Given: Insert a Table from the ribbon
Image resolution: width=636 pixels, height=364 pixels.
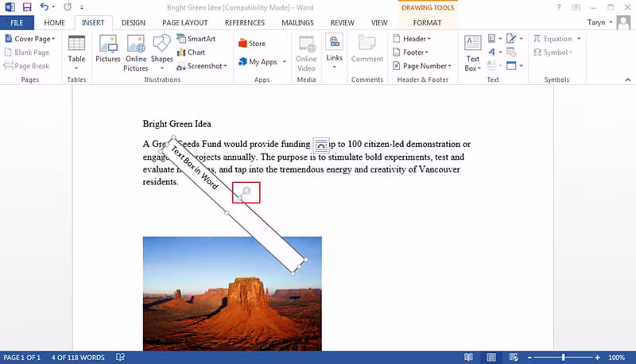Looking at the screenshot, I should (76, 52).
